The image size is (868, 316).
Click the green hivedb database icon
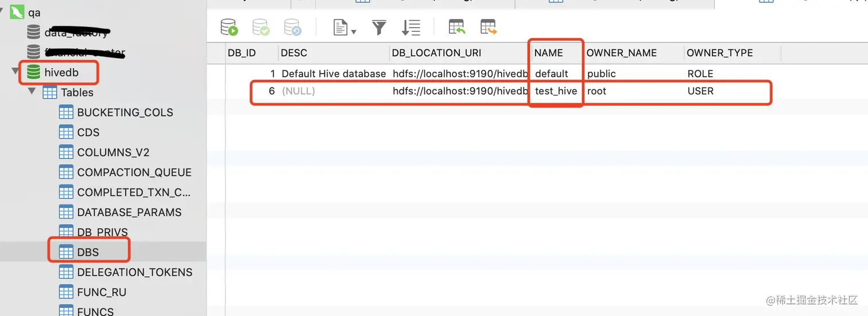pyautogui.click(x=33, y=72)
